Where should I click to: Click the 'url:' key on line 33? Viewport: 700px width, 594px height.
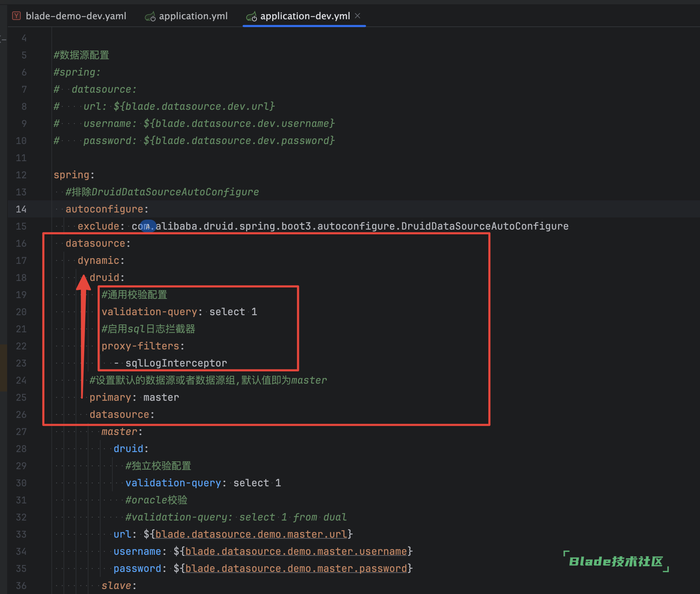coord(125,534)
